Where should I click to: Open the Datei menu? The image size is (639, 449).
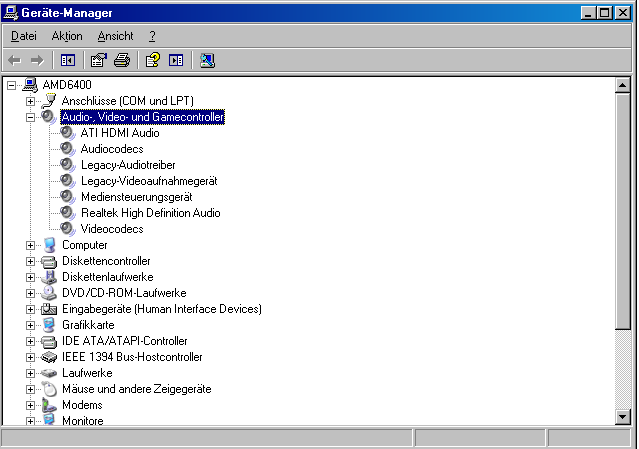(24, 36)
